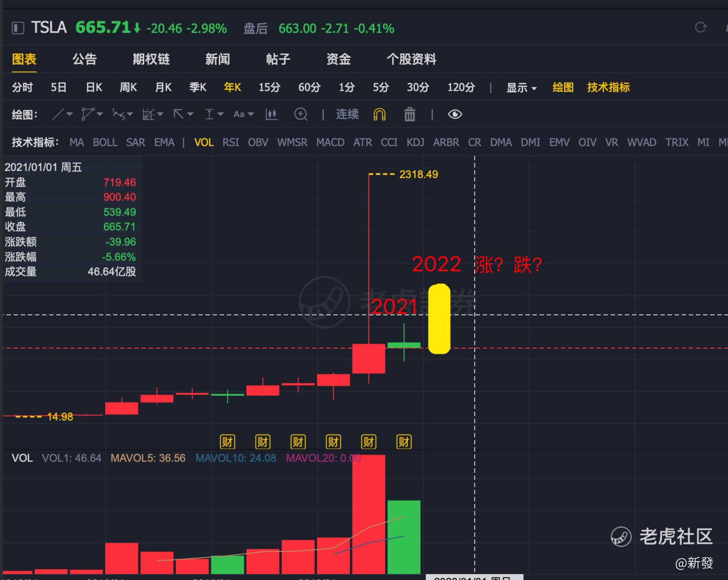Toggle the 绘图 drawing toolbar button

point(563,88)
